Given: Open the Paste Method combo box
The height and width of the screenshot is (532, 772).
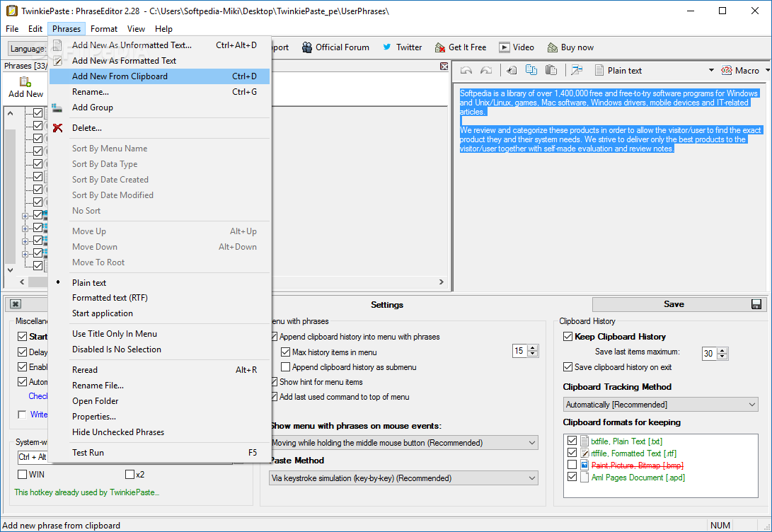Looking at the screenshot, I should click(x=404, y=478).
